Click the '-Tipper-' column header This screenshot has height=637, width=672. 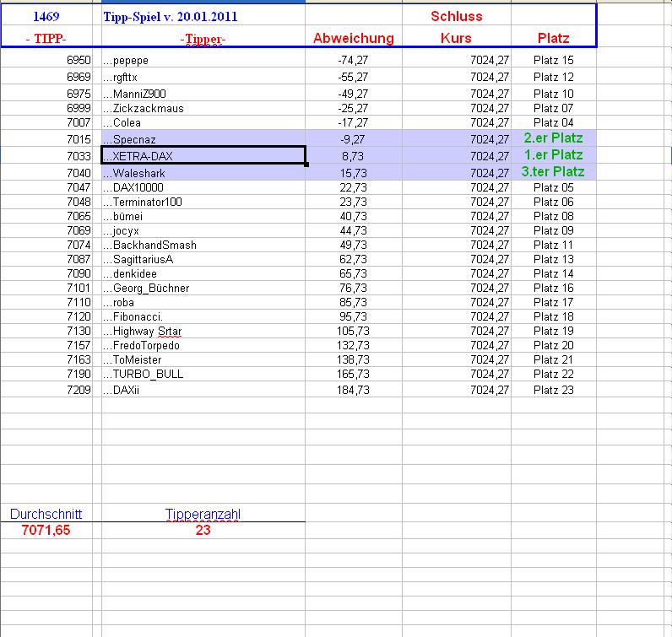[x=203, y=39]
